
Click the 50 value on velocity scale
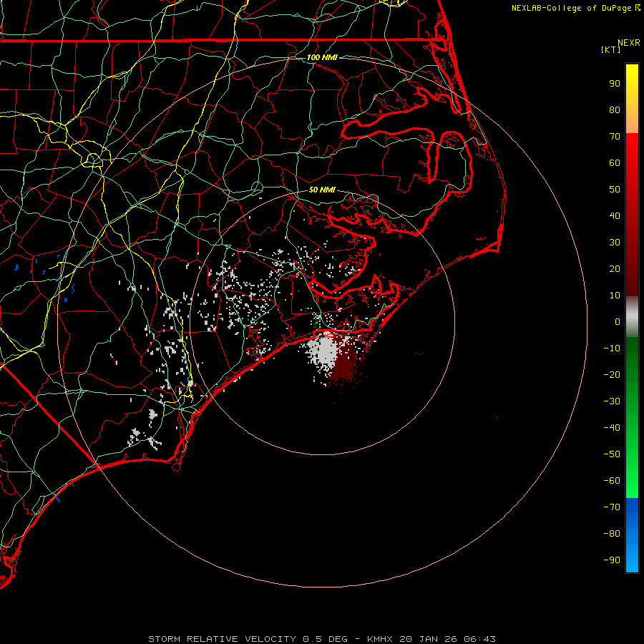(615, 190)
